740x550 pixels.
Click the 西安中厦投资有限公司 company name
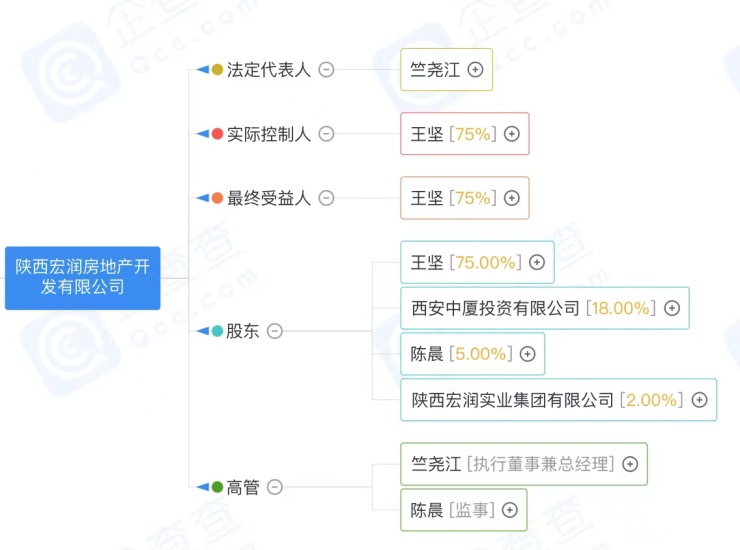(495, 308)
